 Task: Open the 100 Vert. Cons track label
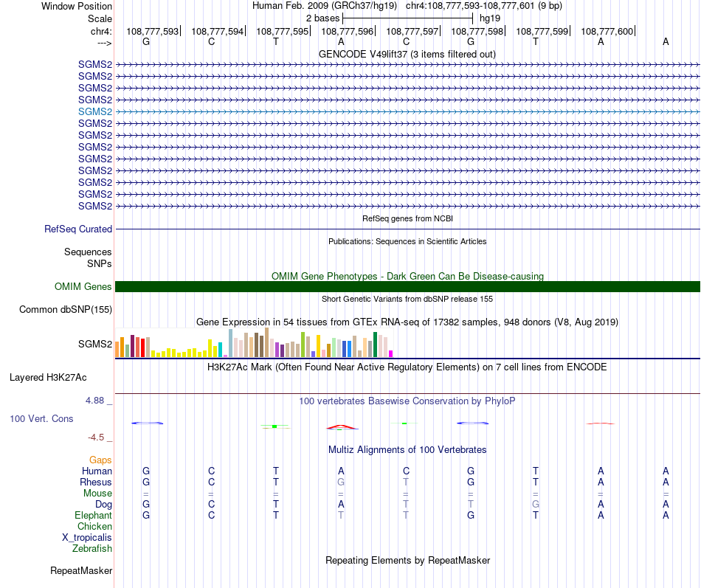41,418
